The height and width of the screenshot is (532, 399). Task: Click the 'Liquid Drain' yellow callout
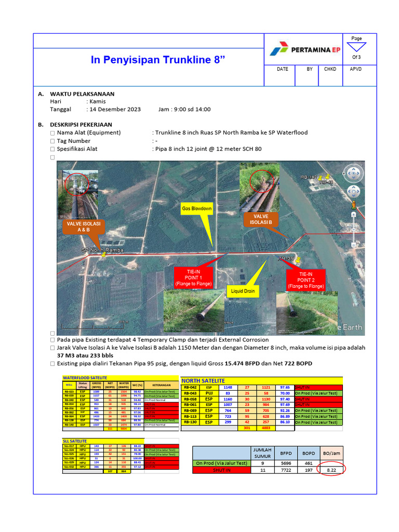click(x=243, y=291)
